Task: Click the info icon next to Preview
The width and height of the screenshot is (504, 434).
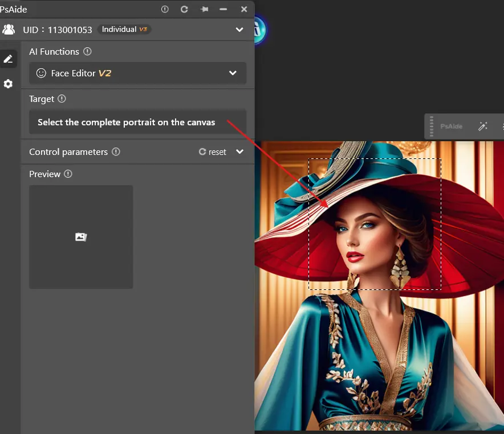Action: [x=68, y=174]
